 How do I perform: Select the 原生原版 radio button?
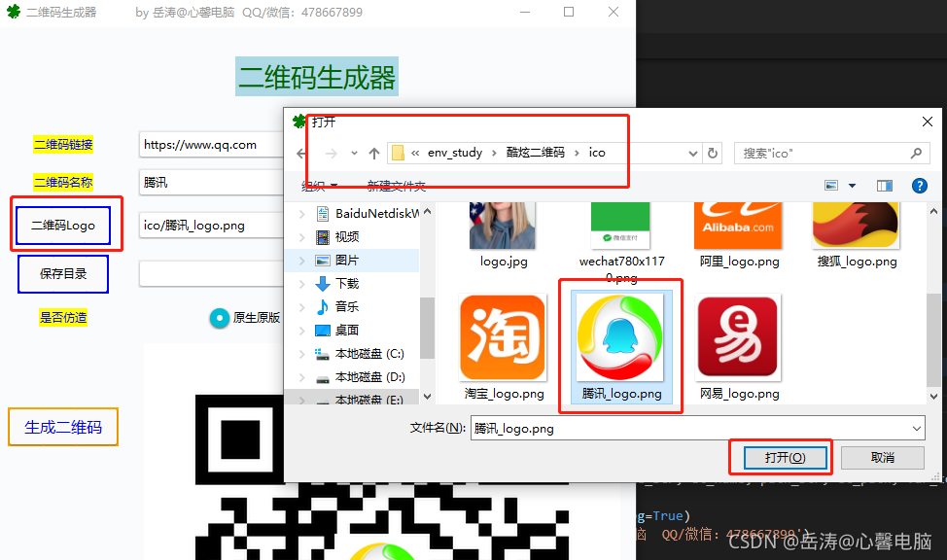coord(219,318)
